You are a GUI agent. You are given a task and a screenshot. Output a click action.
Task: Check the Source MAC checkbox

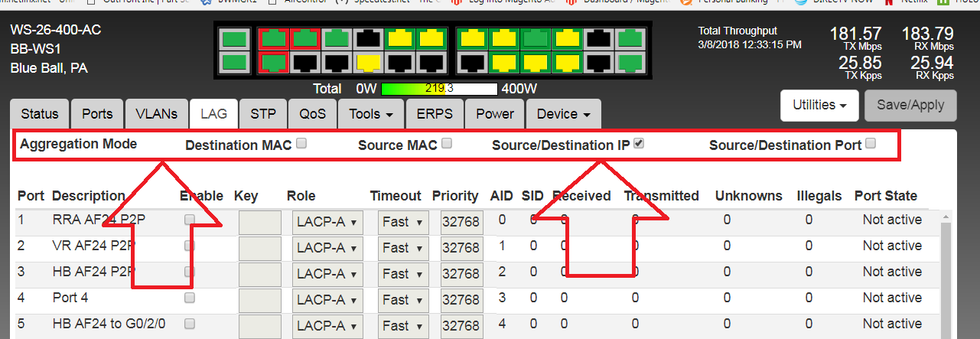[447, 143]
